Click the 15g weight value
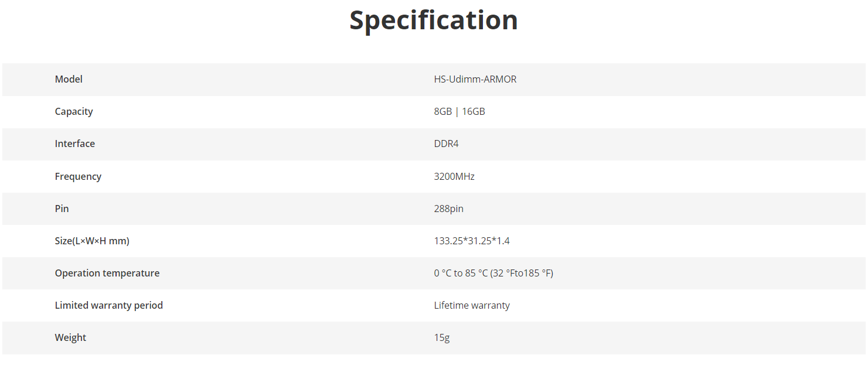This screenshot has width=868, height=379. (442, 337)
